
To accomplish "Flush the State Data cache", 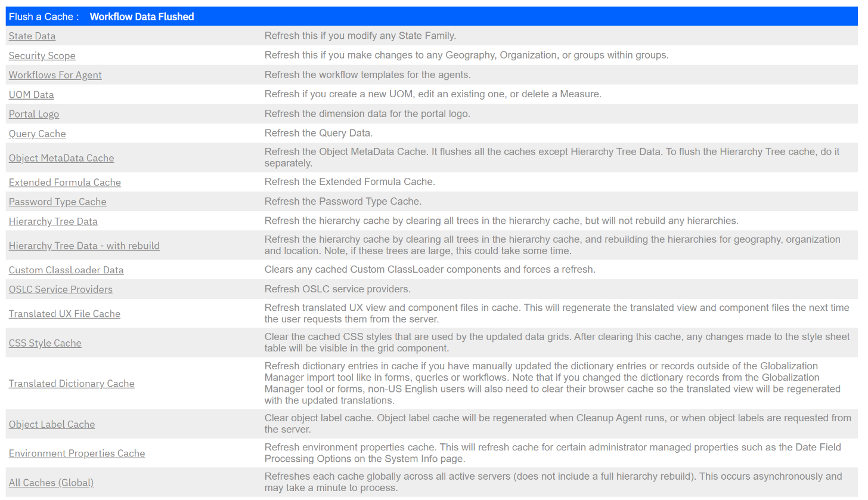I will coord(32,36).
